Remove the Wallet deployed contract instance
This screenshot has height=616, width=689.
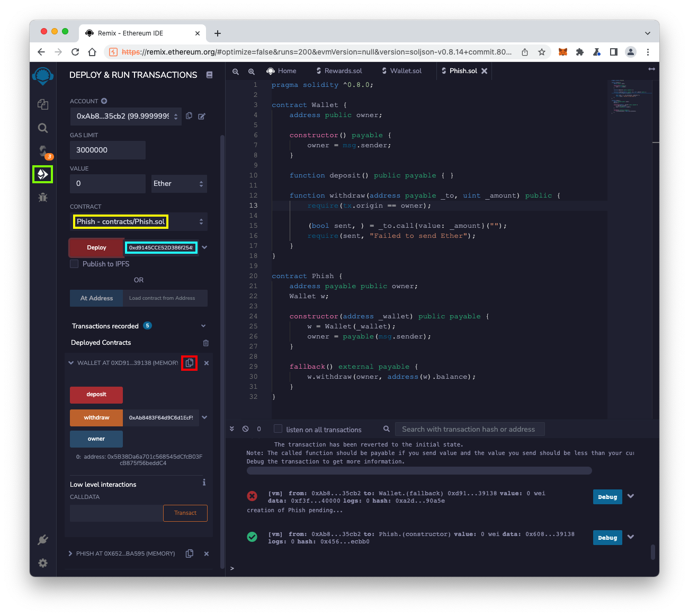(x=207, y=363)
